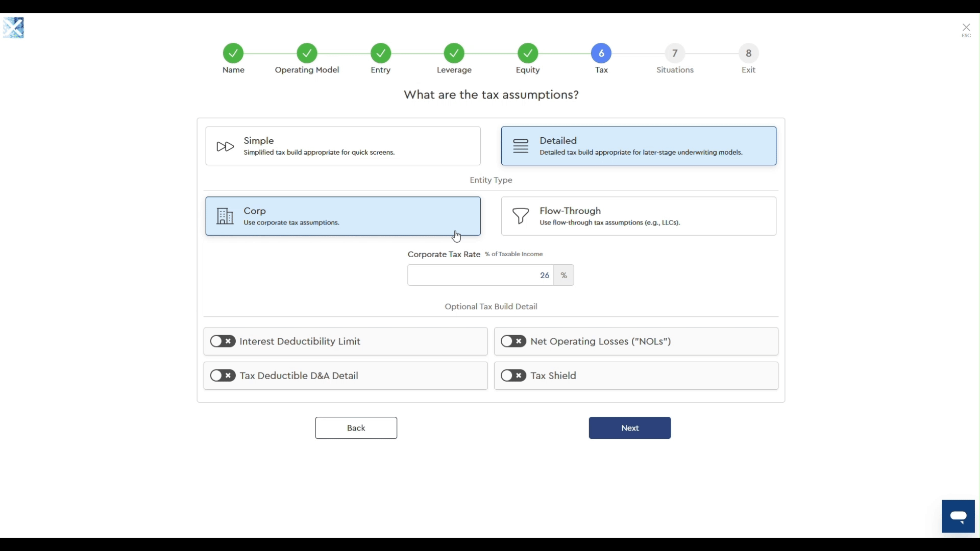Click the X ESC close icon
This screenshot has height=551, width=980.
point(966,30)
